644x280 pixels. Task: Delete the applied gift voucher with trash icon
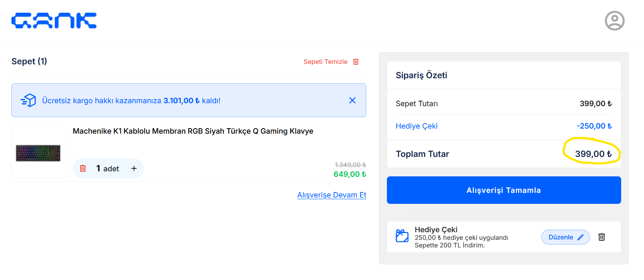[602, 237]
